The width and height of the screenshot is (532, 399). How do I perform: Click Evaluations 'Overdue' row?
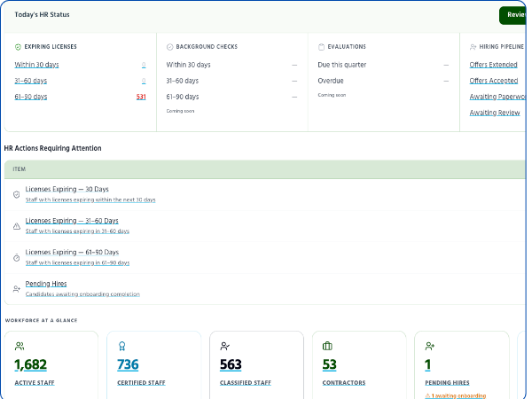pos(383,81)
